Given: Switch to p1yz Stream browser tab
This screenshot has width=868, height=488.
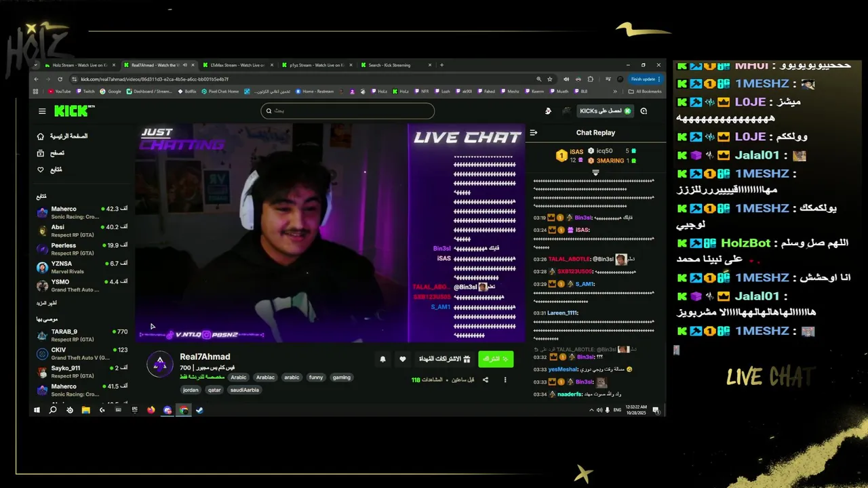Looking at the screenshot, I should coord(316,65).
